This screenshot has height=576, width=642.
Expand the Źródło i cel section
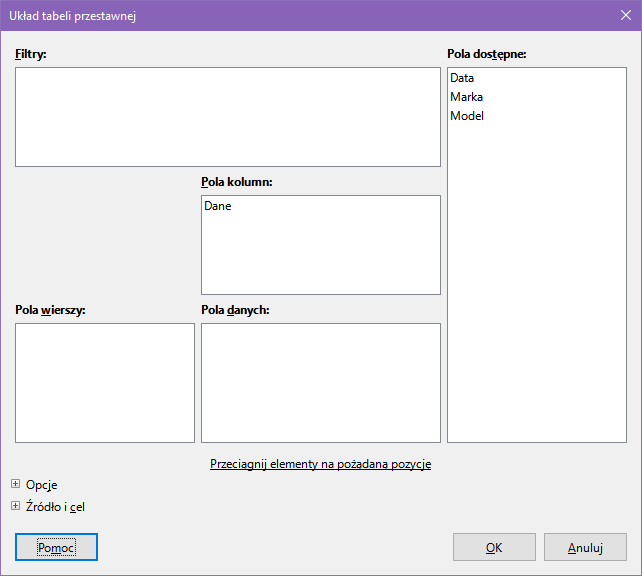click(x=16, y=506)
